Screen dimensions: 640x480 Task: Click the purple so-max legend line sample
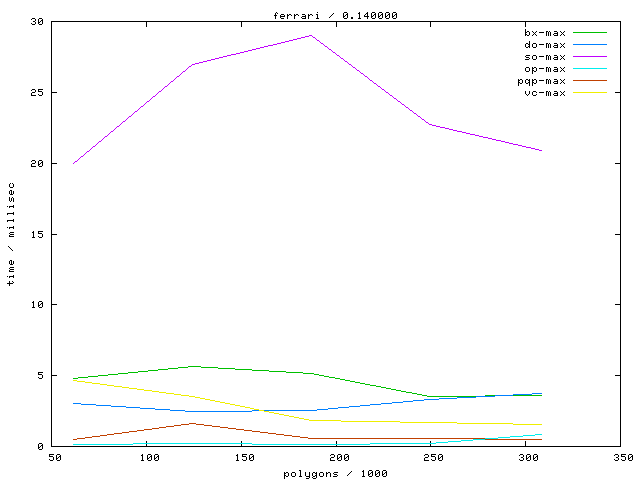pos(590,57)
